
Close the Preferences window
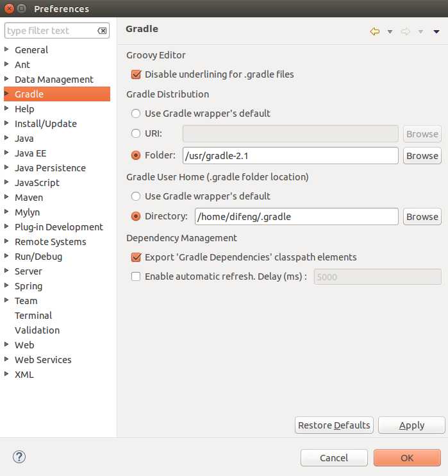point(10,8)
